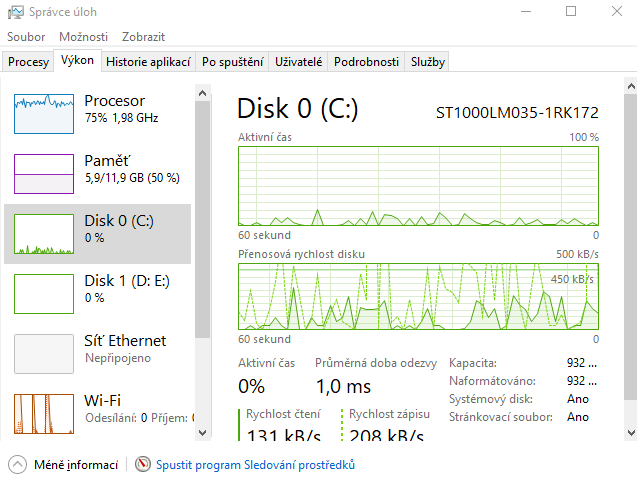This screenshot has height=487, width=637.
Task: Switch to the Historie aplikací tab
Action: coord(148,62)
